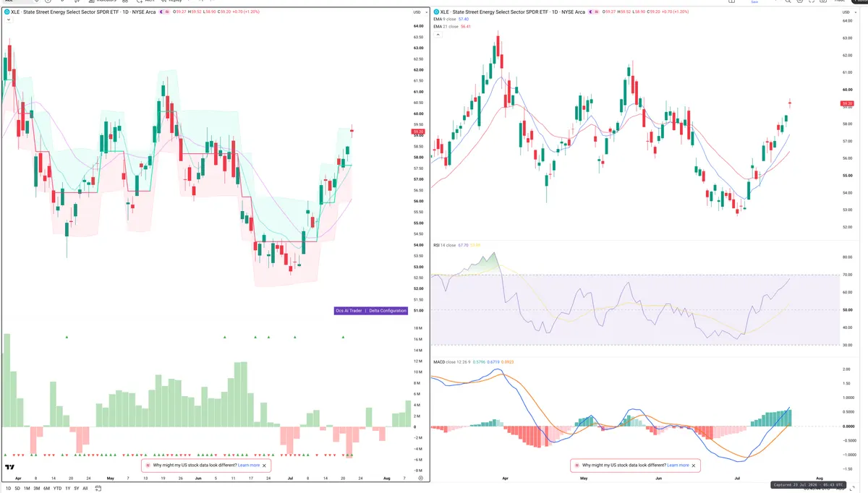Select the RSI 14 close indicator legend

pos(444,245)
